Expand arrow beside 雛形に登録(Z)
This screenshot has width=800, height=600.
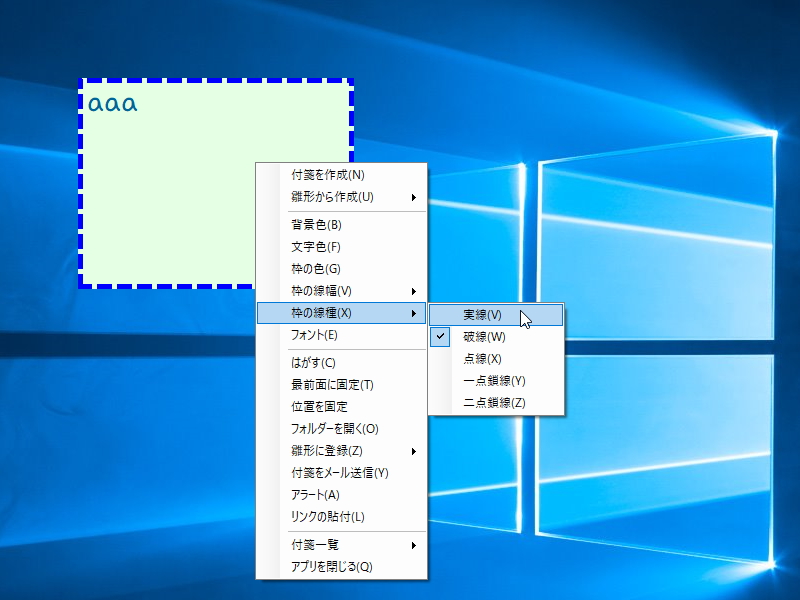point(414,452)
